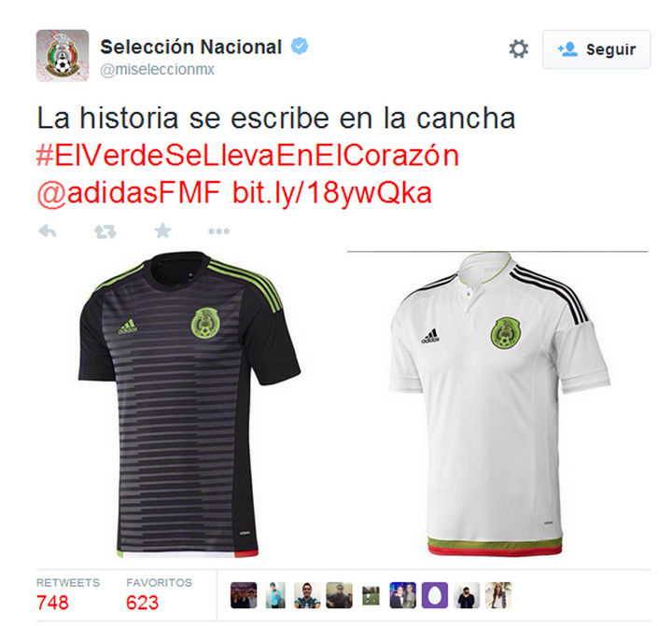Click the first user avatar in the row
Screen dimensions: 672x626
pyautogui.click(x=244, y=595)
